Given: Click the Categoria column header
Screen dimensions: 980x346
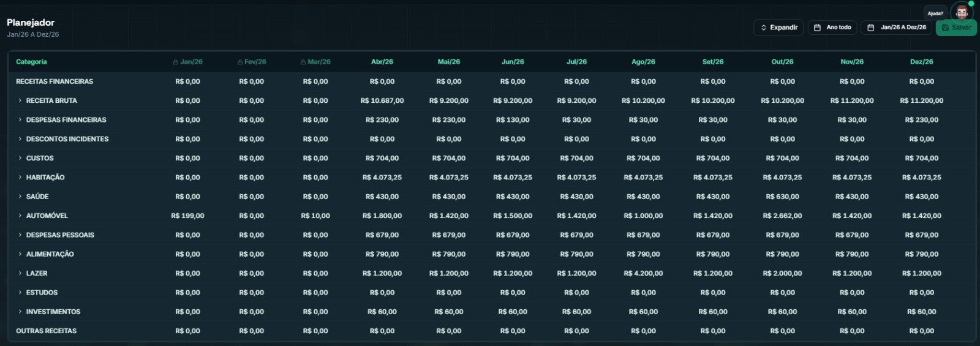Looking at the screenshot, I should (x=31, y=62).
